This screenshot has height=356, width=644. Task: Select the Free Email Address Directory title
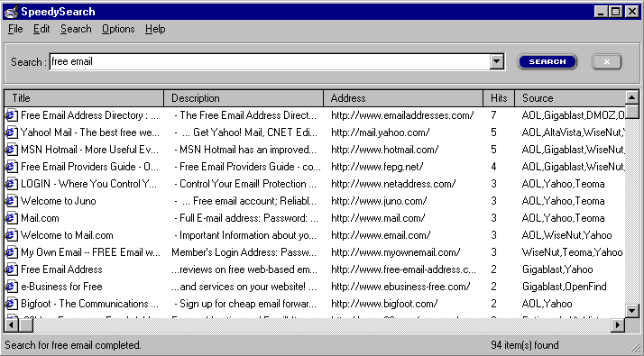[x=90, y=115]
